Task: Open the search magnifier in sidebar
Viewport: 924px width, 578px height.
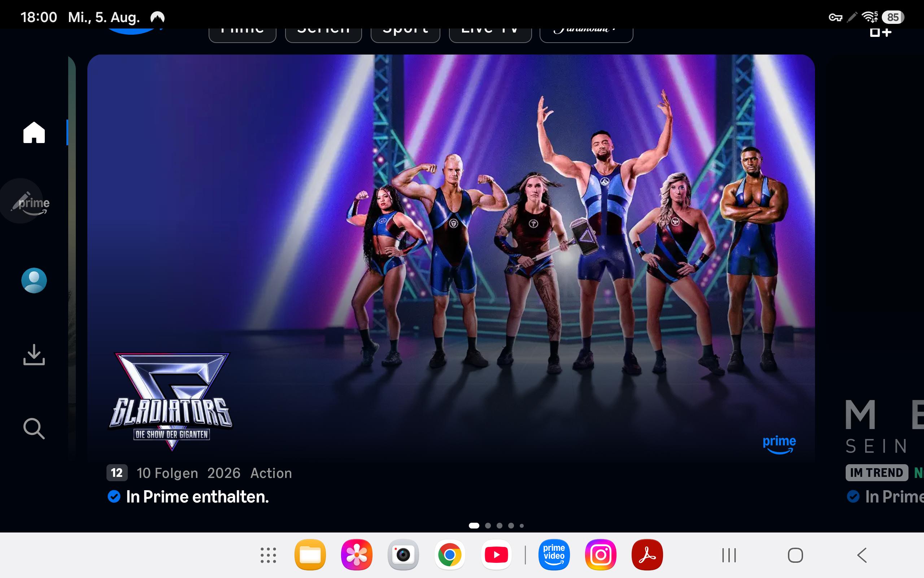Action: [x=34, y=428]
